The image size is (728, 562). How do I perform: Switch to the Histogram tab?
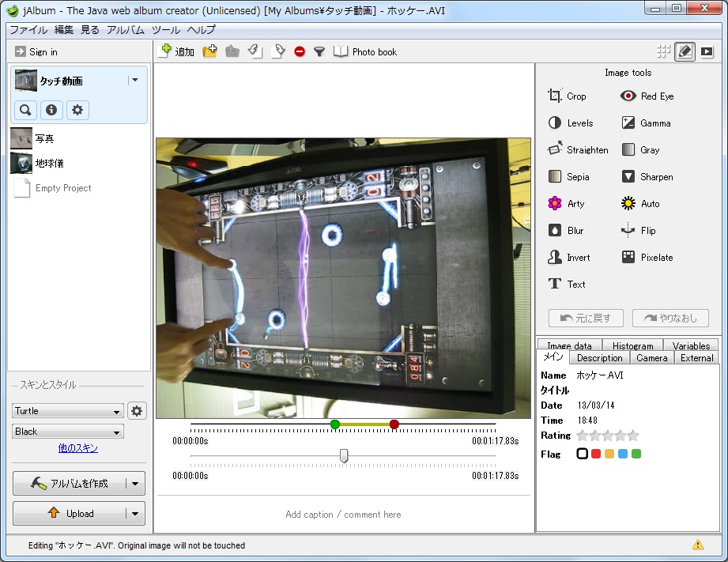632,345
